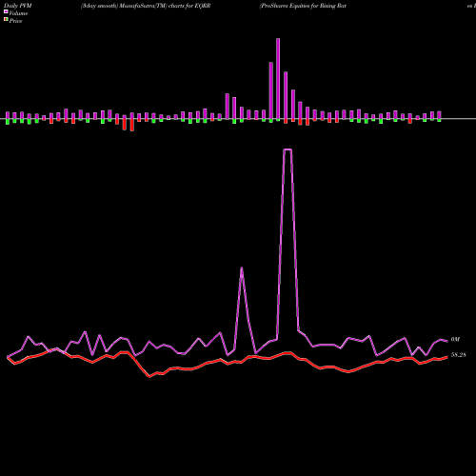
Task: Click the tallest magenta volume bar
Action: 278,79
